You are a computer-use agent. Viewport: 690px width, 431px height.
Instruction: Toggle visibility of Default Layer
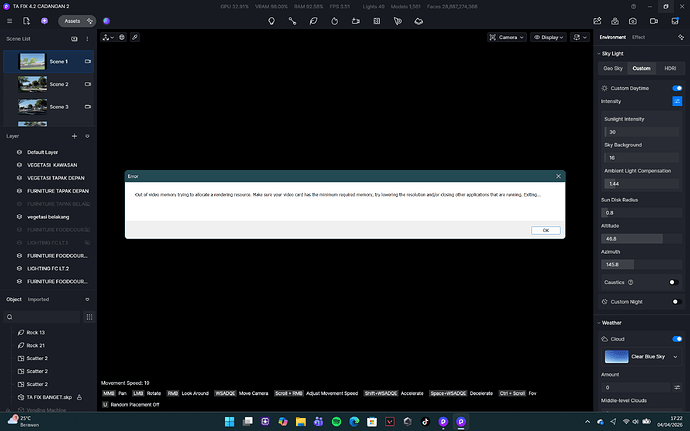click(19, 152)
